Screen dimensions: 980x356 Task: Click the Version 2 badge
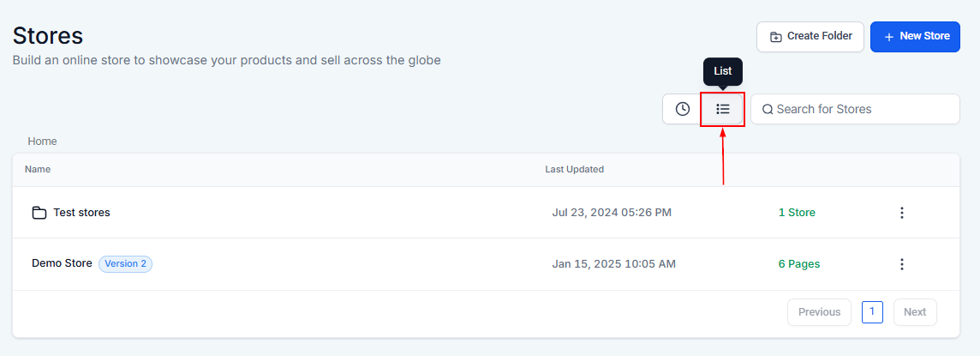125,263
